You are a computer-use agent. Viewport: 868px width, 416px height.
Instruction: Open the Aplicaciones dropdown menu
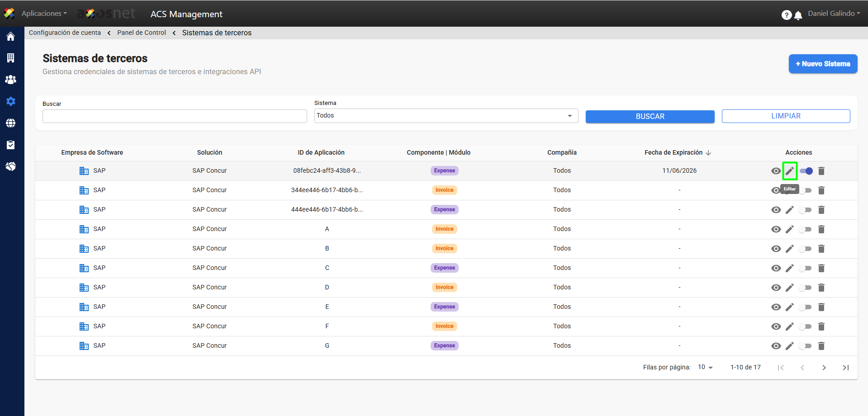(44, 14)
